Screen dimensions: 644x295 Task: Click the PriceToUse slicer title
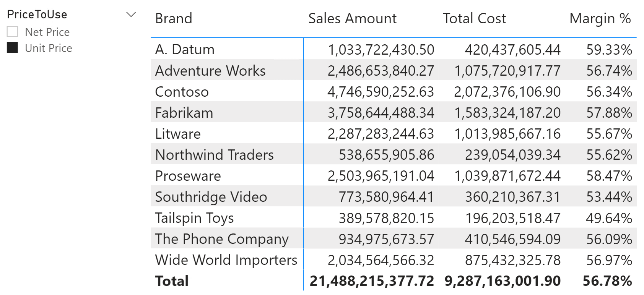pyautogui.click(x=37, y=15)
